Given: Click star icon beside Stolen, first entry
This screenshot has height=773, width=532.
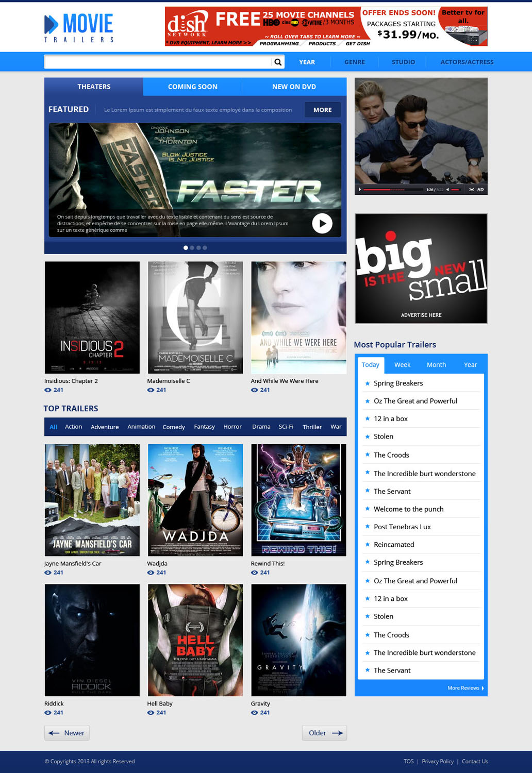Looking at the screenshot, I should coord(368,436).
